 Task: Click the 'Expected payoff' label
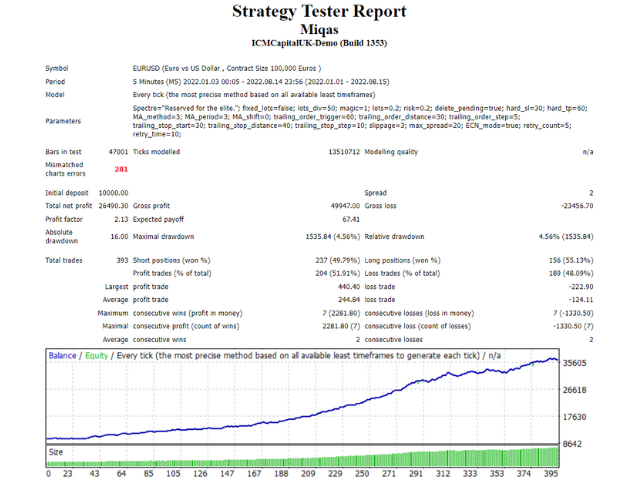[x=158, y=220]
